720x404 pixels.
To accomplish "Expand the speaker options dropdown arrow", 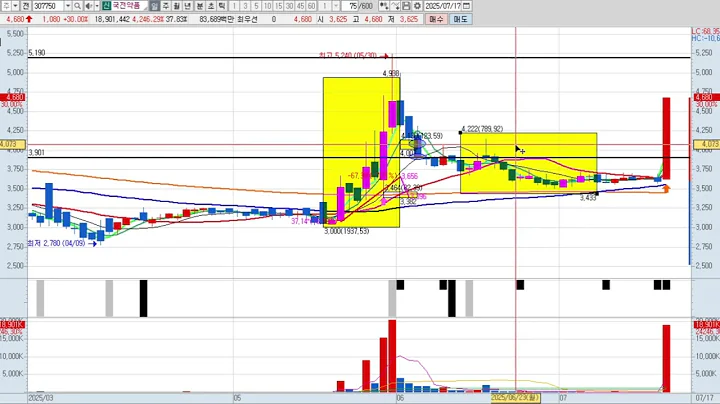I will (x=97, y=6).
